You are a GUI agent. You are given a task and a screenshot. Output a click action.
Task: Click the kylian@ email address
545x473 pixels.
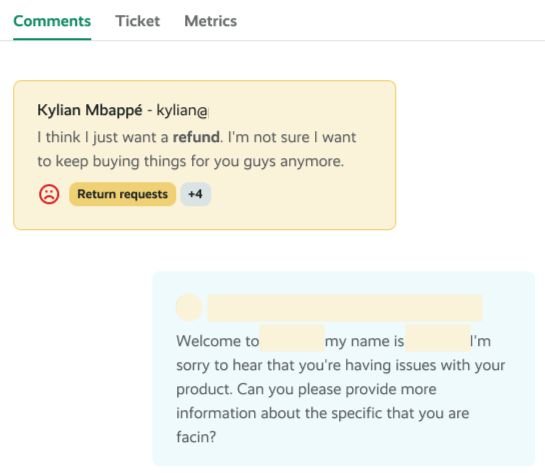182,111
